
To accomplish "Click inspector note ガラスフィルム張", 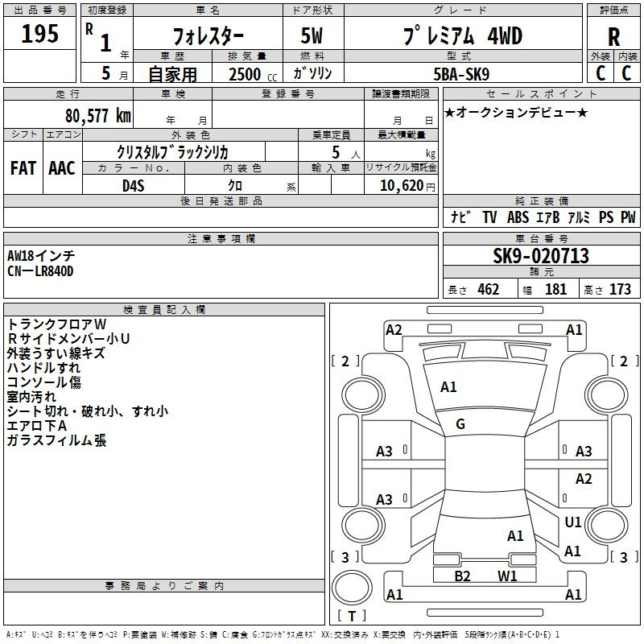I will [56, 440].
